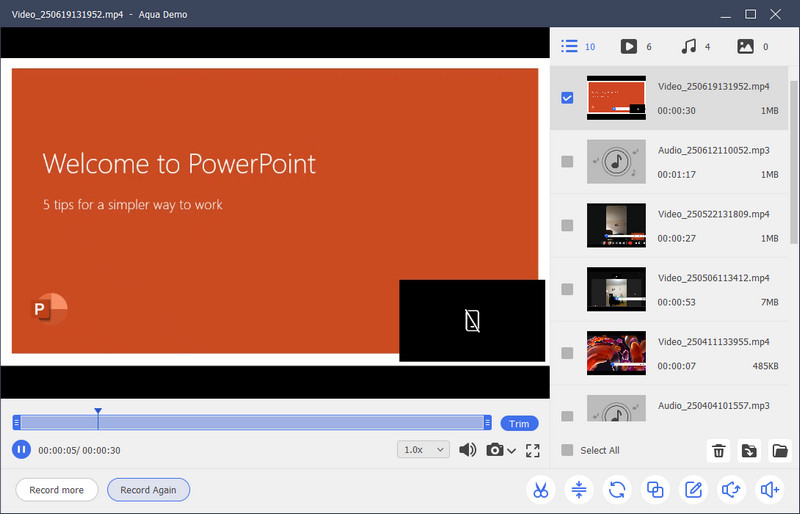
Task: Tick the Select All checkbox
Action: tap(567, 450)
